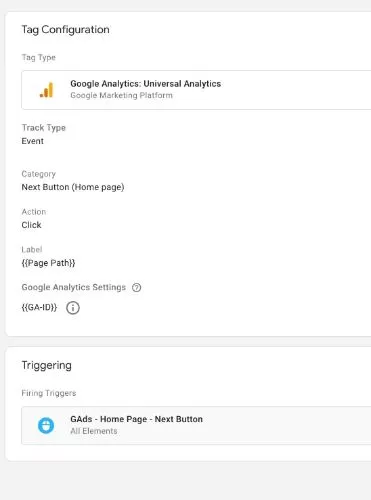The height and width of the screenshot is (500, 371).
Task: Click the info icon beside {{GA-ID}}
Action: (73, 308)
